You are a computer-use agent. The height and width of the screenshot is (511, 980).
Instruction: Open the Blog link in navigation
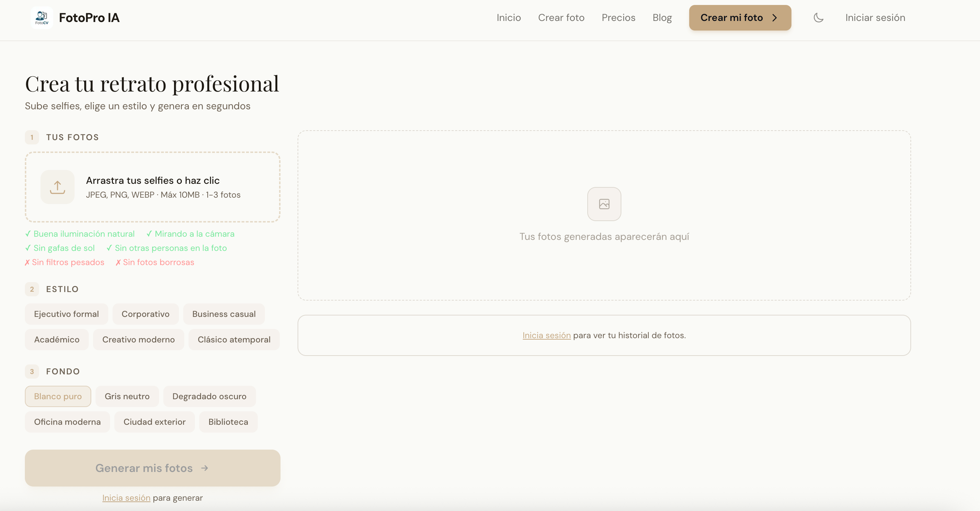tap(662, 17)
